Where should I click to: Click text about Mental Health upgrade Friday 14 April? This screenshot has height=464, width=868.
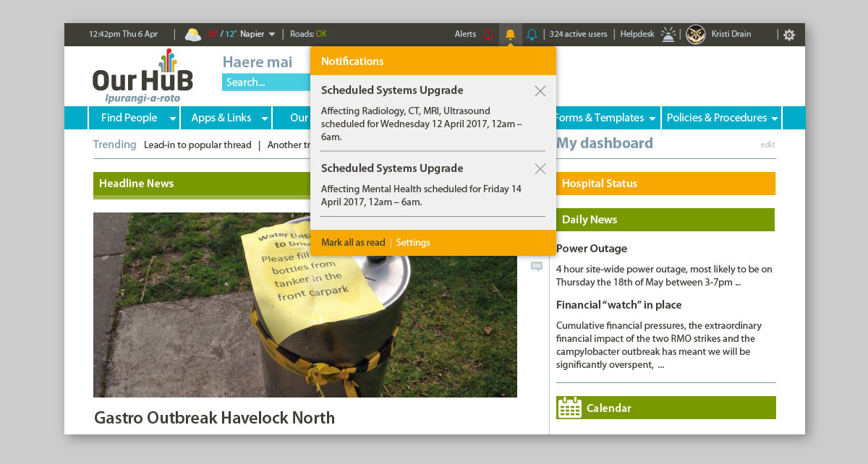pyautogui.click(x=421, y=196)
